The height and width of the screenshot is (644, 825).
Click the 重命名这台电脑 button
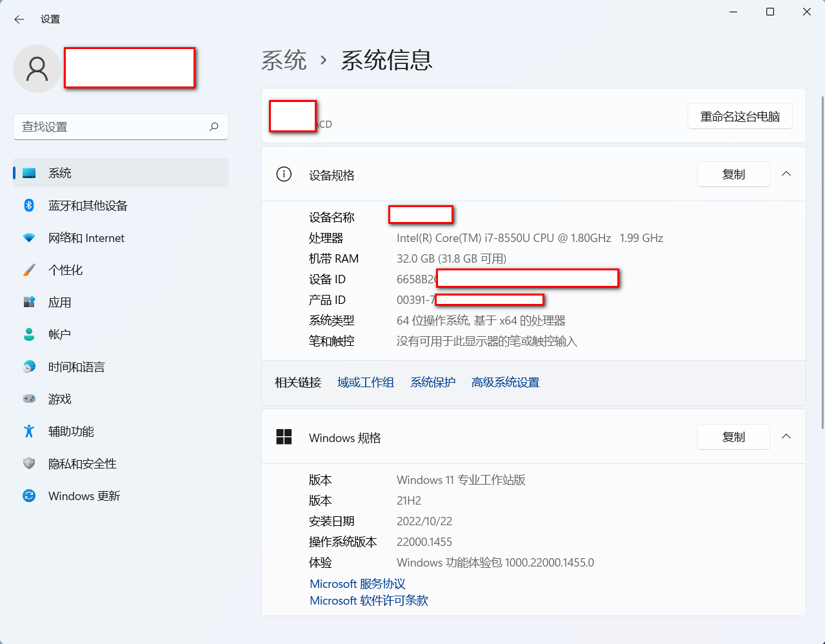coord(739,116)
